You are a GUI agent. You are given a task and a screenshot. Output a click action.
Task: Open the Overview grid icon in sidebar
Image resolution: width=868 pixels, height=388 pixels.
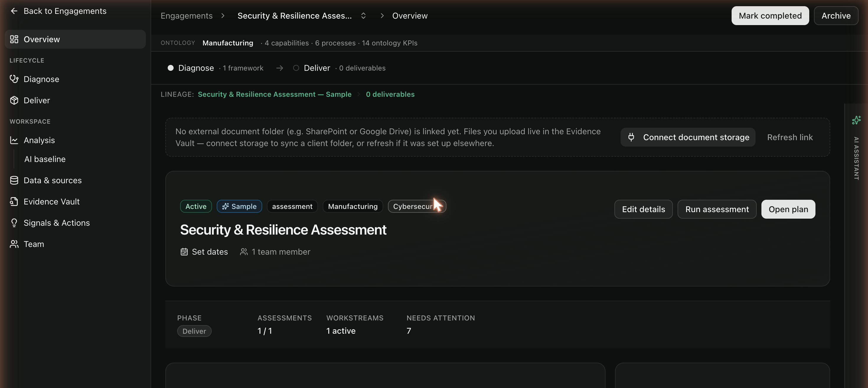click(14, 39)
